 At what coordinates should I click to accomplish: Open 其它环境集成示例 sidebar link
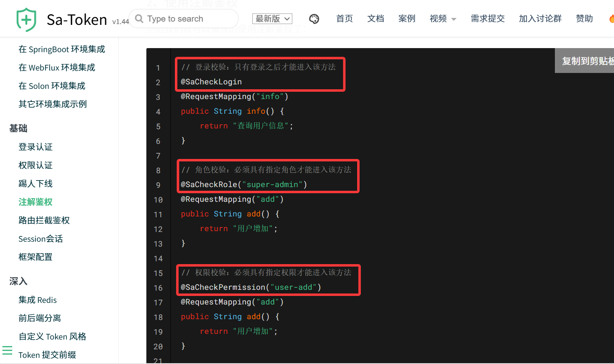point(53,104)
